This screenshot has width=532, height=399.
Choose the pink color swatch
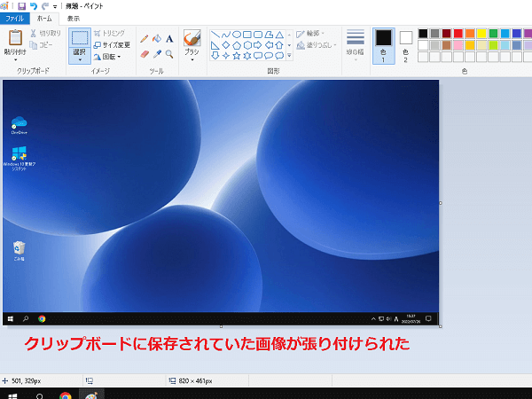pyautogui.click(x=458, y=45)
